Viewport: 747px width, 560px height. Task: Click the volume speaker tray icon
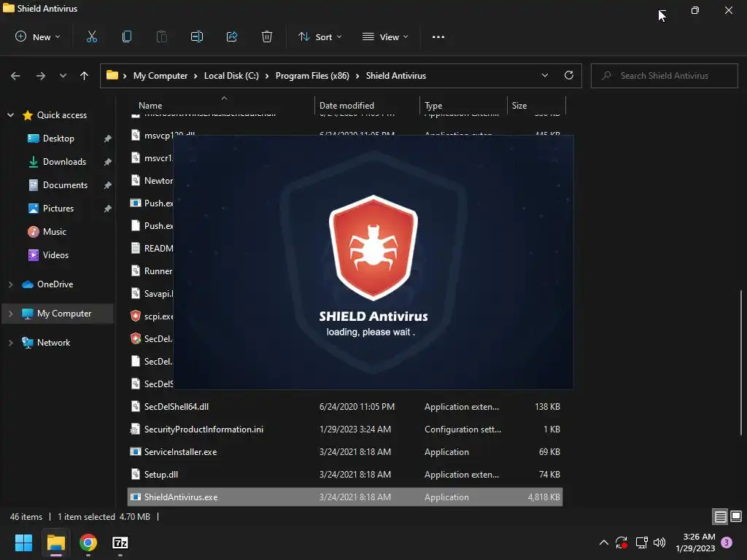[659, 542]
